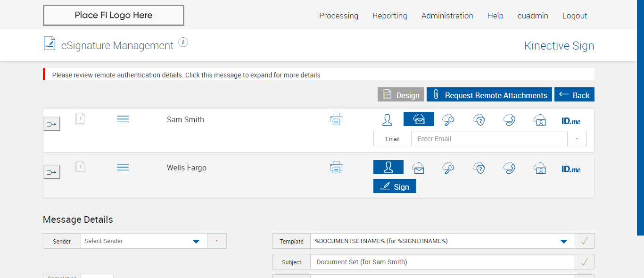Select security question authentication for Wells Fargo

[x=479, y=168]
